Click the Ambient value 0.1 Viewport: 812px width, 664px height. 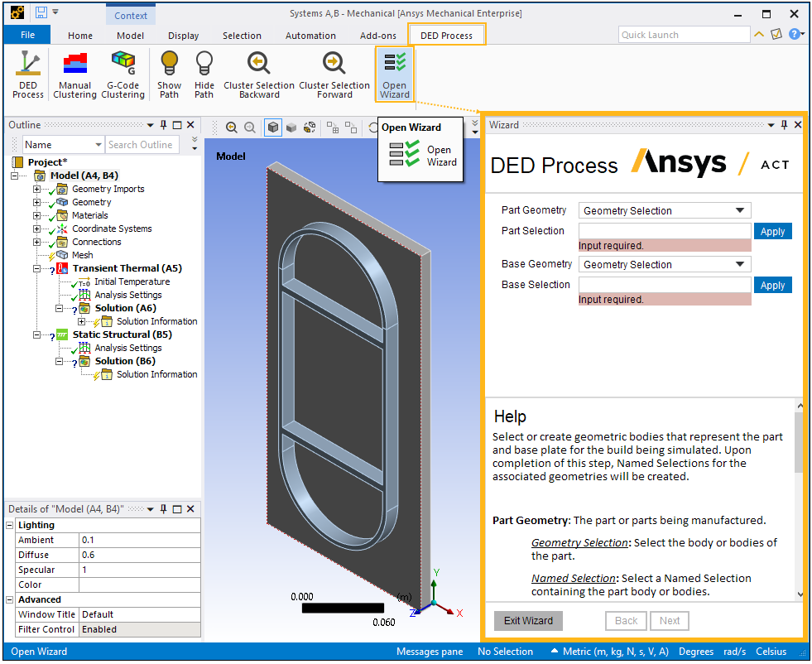click(x=139, y=540)
